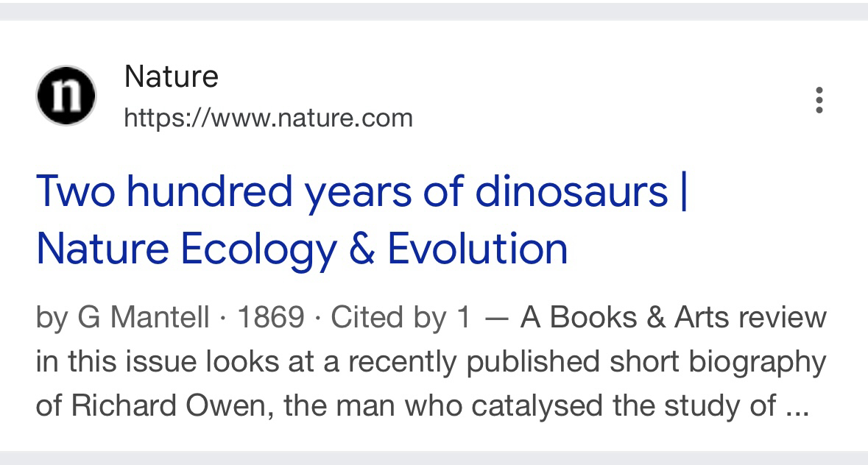Click the "by G Mantell" author text
Screen dimensions: 868x465
122,318
